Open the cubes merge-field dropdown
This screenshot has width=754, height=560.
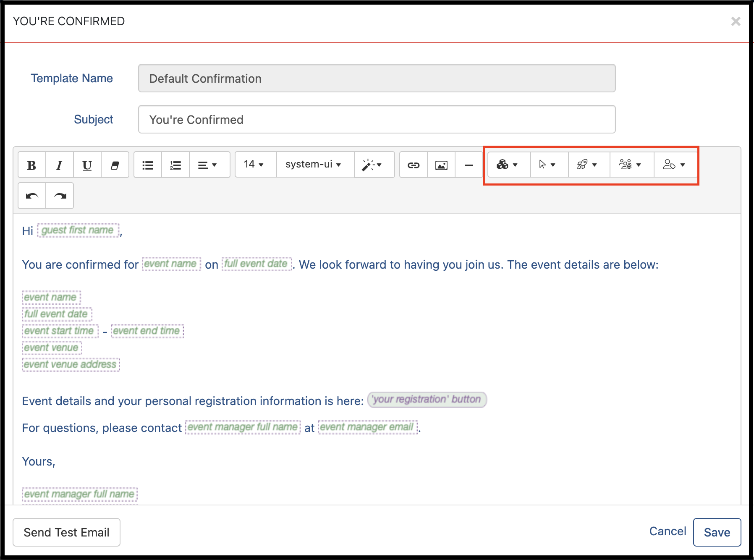coord(509,165)
